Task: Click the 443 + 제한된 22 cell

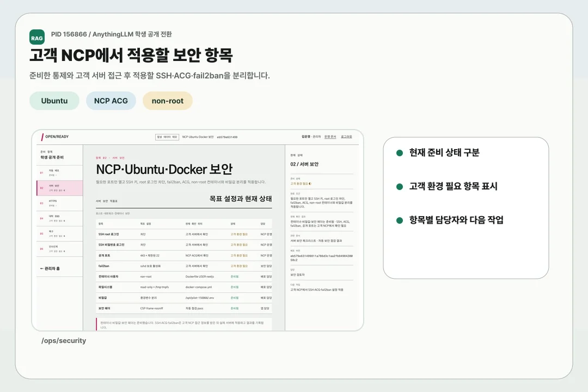Action: click(150, 255)
